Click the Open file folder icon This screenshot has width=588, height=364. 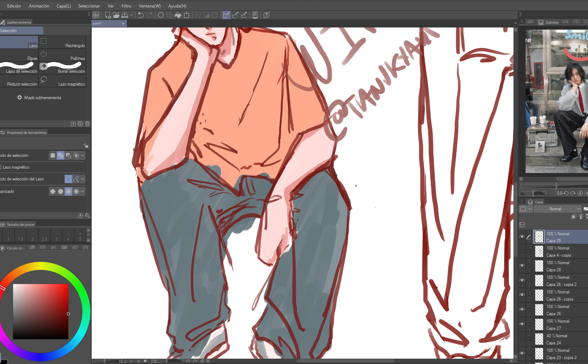pos(116,15)
